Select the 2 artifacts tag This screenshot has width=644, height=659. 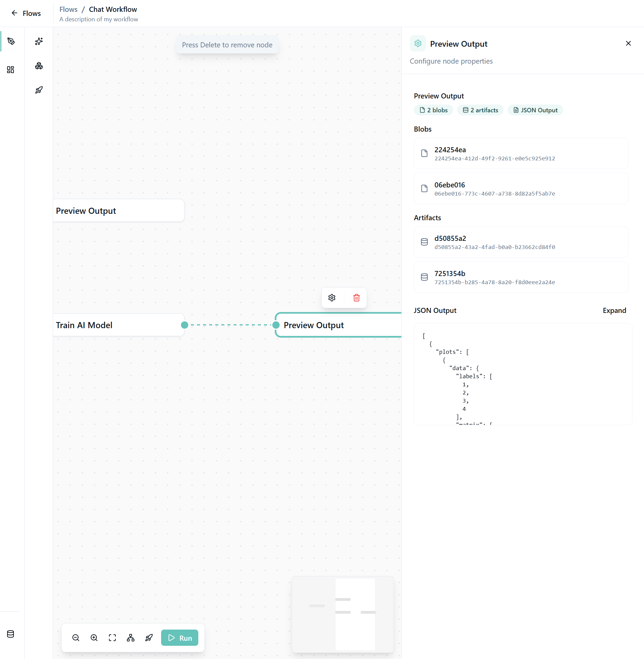coord(480,110)
